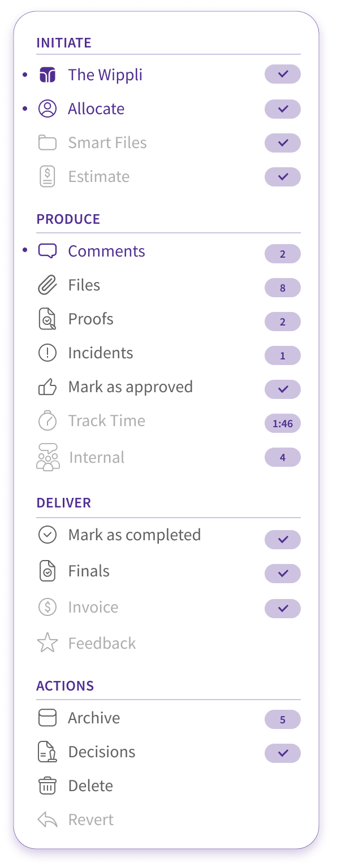The width and height of the screenshot is (337, 868).
Task: Open the Proofs magnifier document icon
Action: click(47, 319)
